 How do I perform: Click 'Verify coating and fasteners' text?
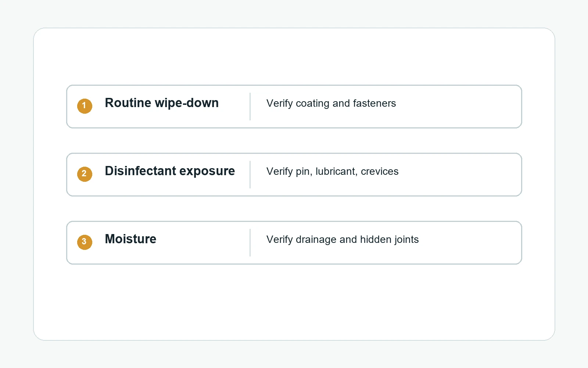click(331, 103)
